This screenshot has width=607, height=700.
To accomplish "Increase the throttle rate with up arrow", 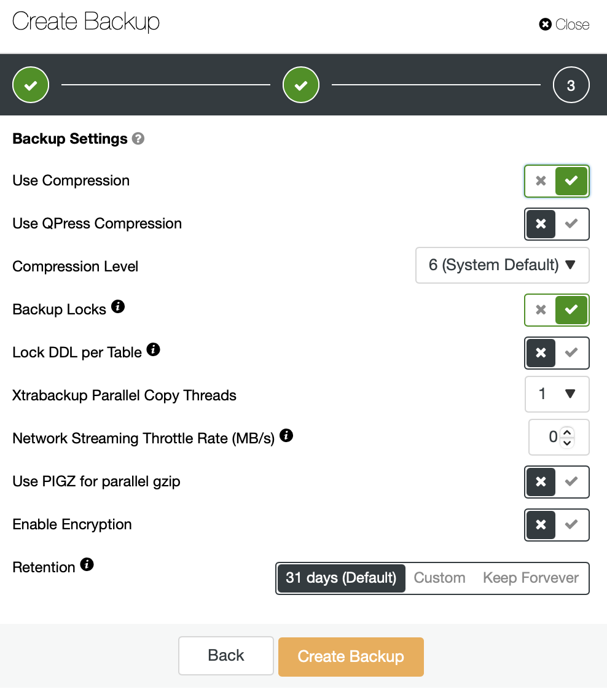I will point(567,432).
